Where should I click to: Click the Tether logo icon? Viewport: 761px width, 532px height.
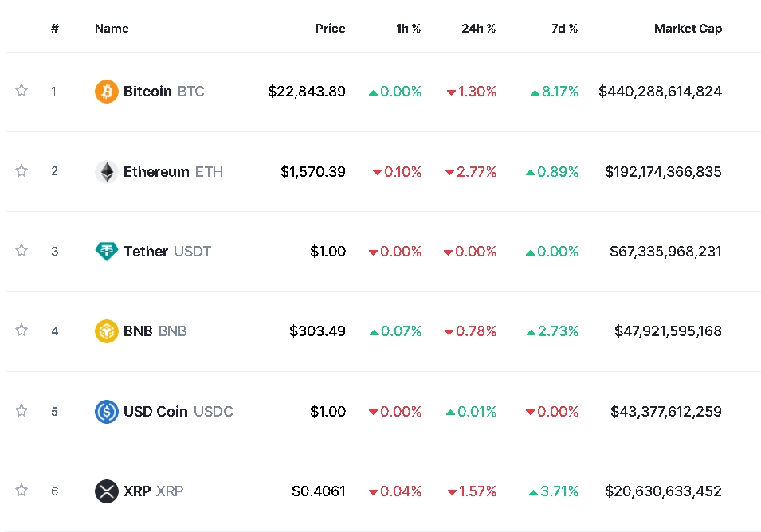(107, 252)
